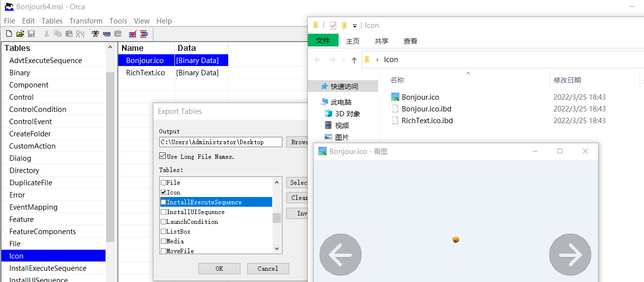Open the Help menu in Orca
644x282 pixels.
[164, 21]
